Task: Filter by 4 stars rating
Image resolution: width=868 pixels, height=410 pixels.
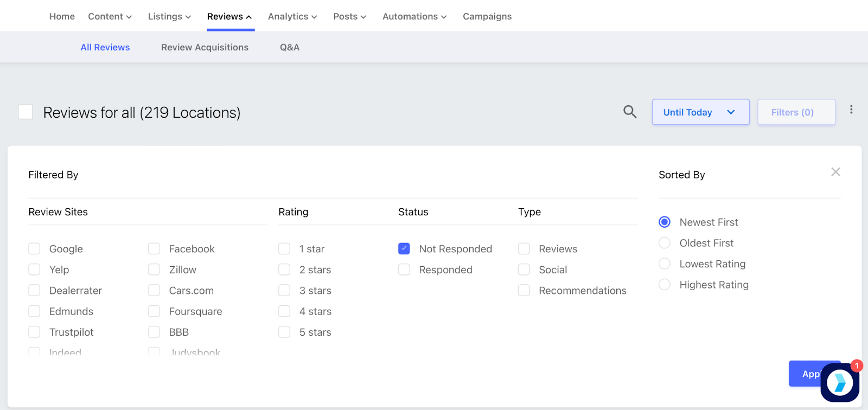Action: pos(284,311)
